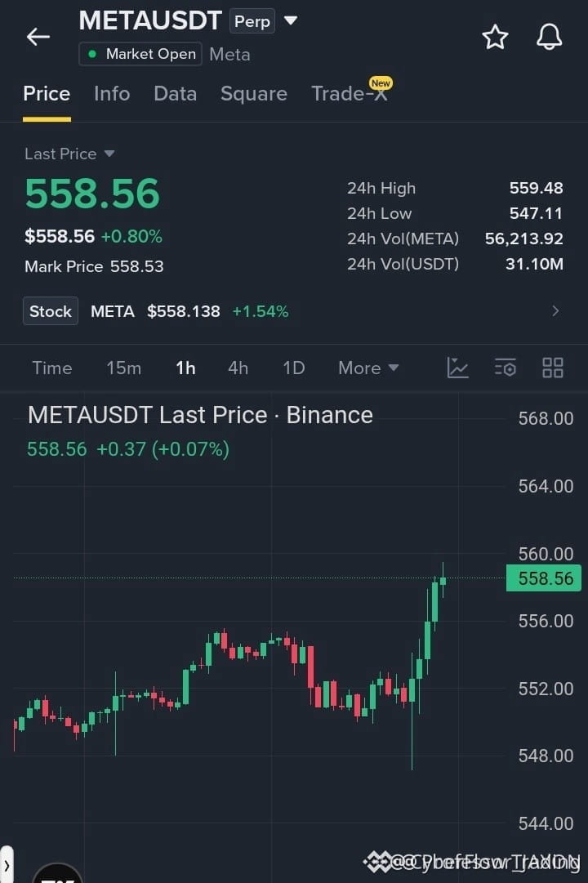Tap the 24h High value 559.48

(x=536, y=188)
